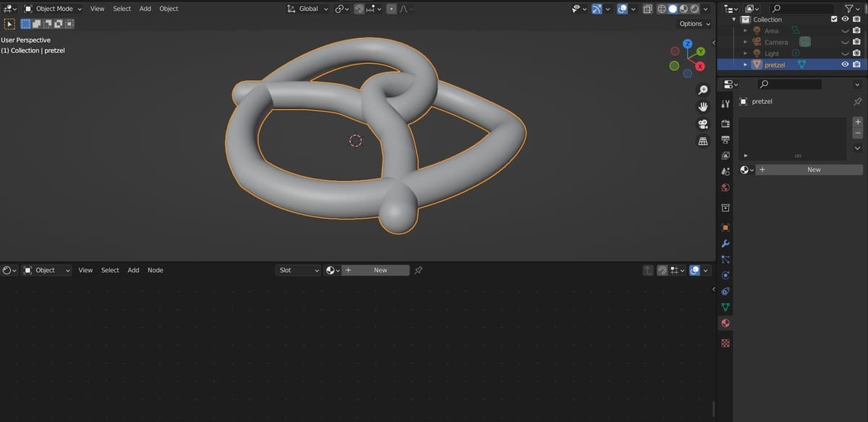Create New material in properties panel
The width and height of the screenshot is (868, 422).
coord(809,169)
